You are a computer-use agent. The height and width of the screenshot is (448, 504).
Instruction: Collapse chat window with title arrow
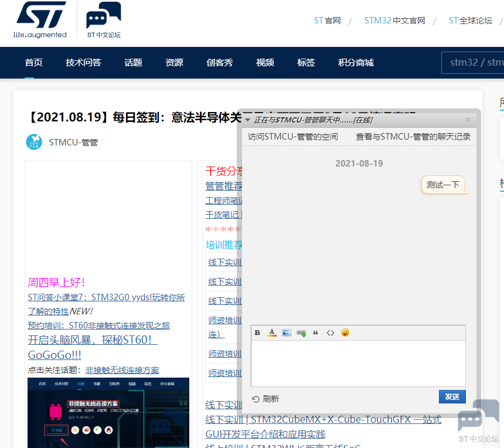coord(247,120)
